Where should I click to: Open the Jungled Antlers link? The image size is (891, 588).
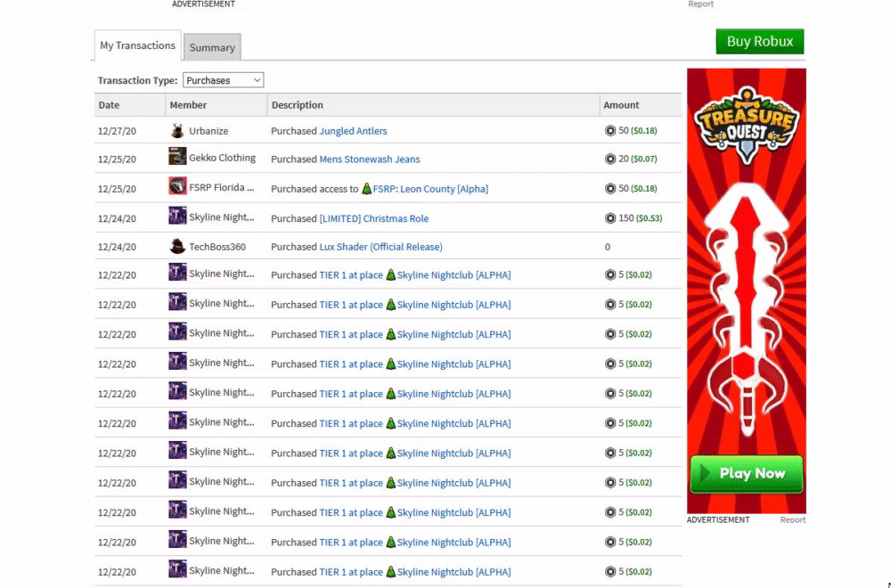(353, 131)
